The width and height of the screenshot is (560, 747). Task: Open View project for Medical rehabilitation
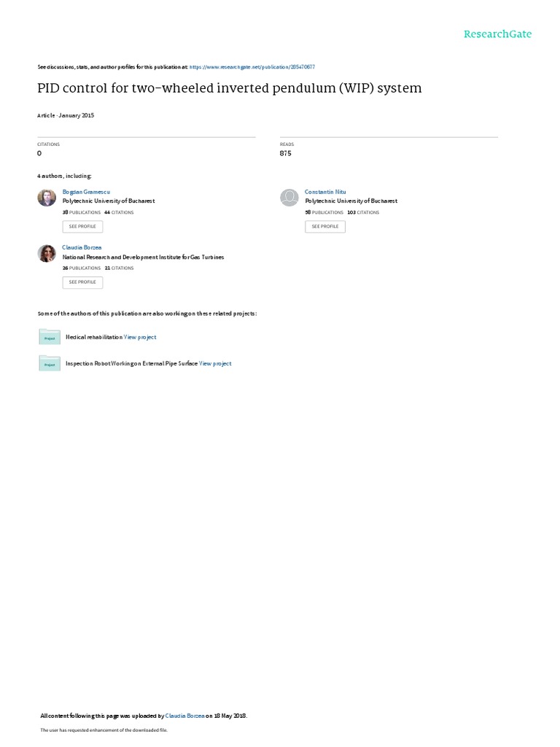(140, 337)
